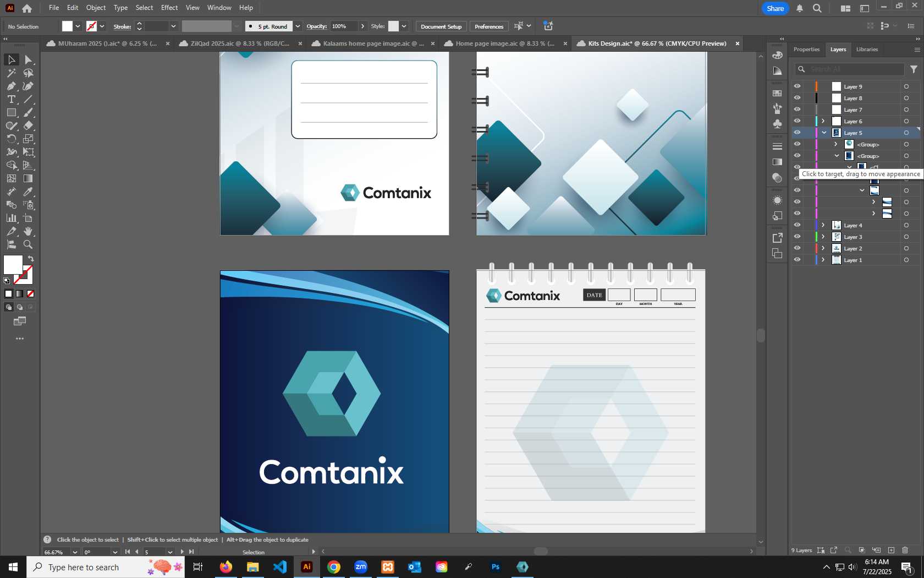Select the Gradient tool in toolbar
Image resolution: width=924 pixels, height=578 pixels.
[29, 178]
